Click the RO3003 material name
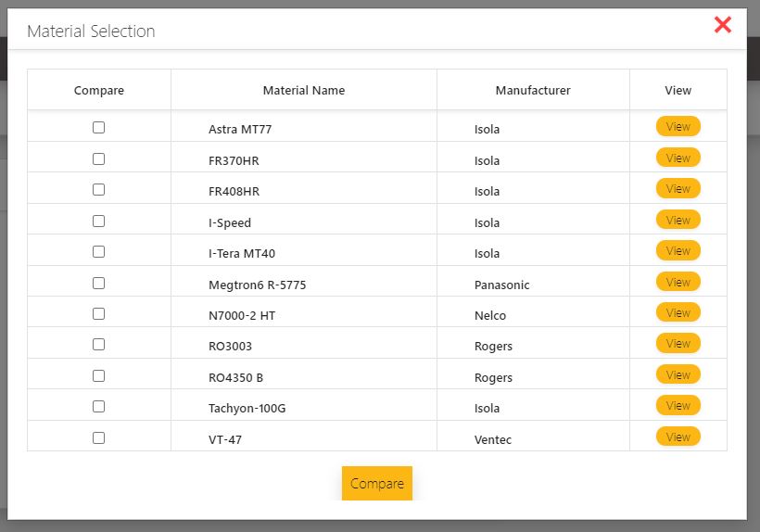The width and height of the screenshot is (760, 532). (230, 346)
